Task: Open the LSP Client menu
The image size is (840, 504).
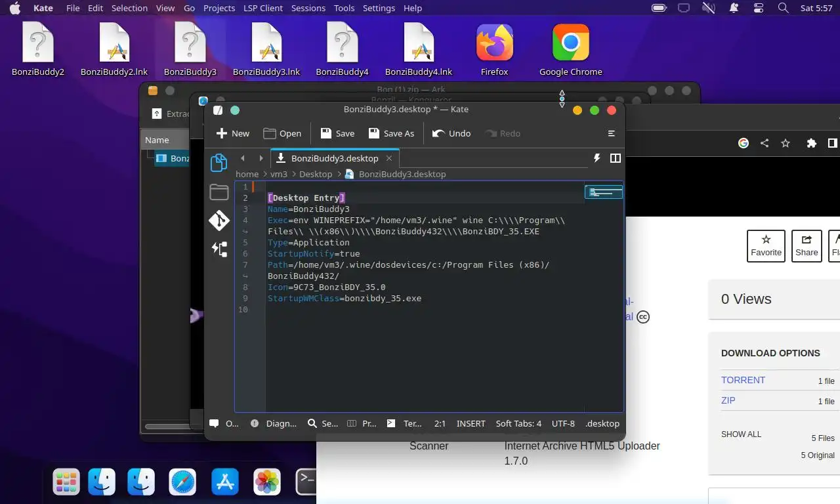Action: click(262, 8)
